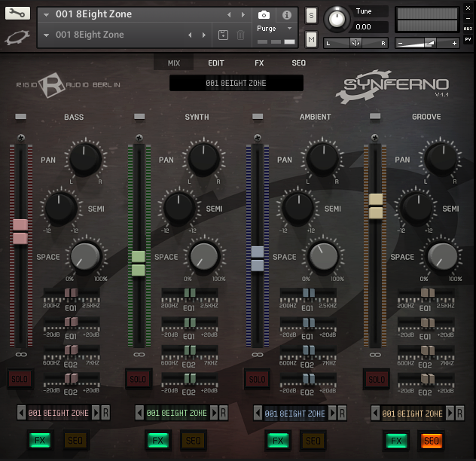
Task: Open instrument options with the wrench icon
Action: (x=20, y=14)
